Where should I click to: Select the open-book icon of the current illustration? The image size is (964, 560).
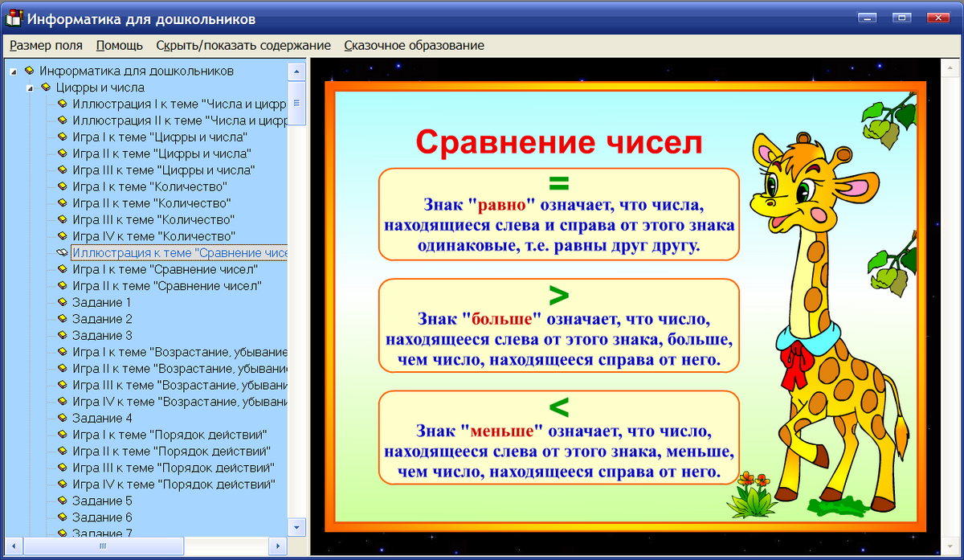click(x=61, y=252)
